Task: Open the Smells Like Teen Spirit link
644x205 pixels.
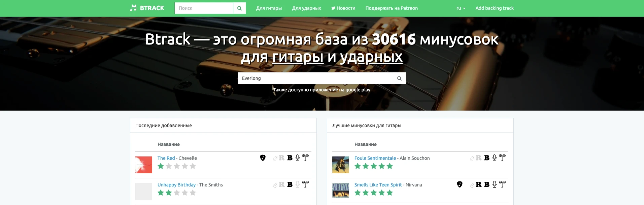Action: (378, 185)
